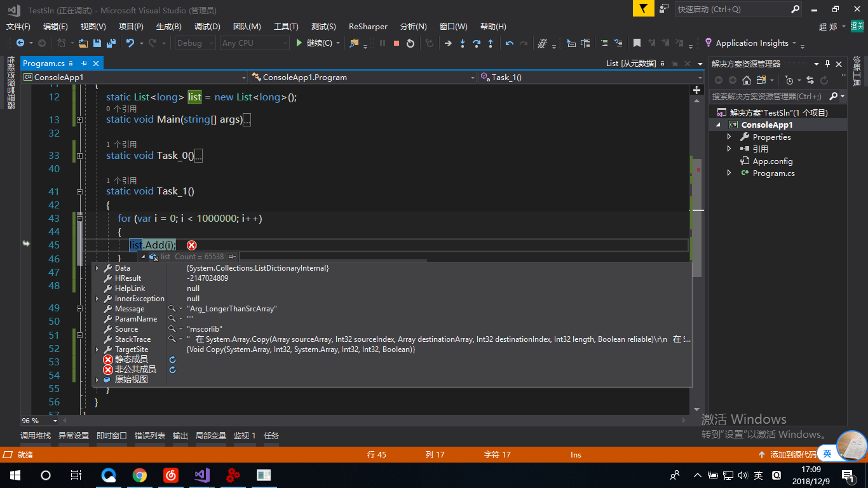Click the Application Insights lightbulb icon

(x=709, y=43)
